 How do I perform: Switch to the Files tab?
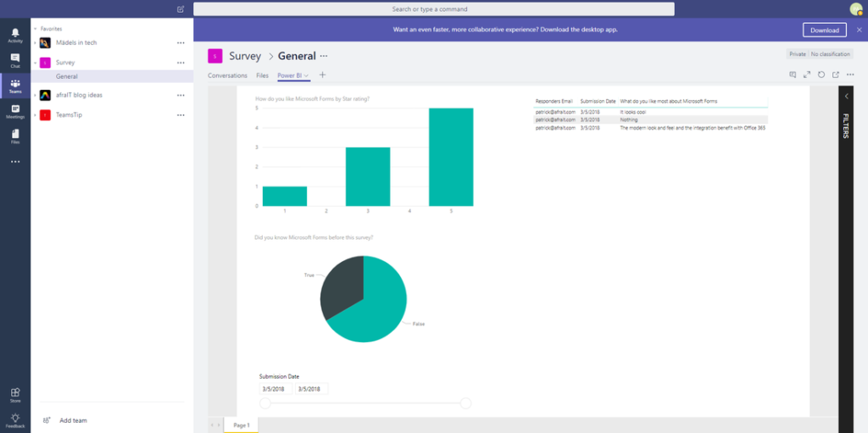(263, 75)
